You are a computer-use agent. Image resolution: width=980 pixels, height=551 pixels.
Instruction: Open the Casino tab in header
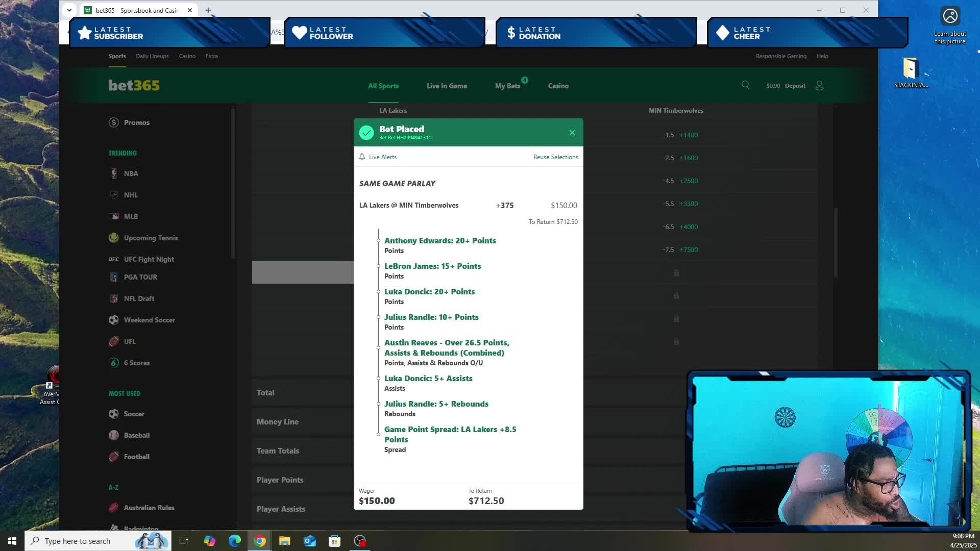(558, 86)
